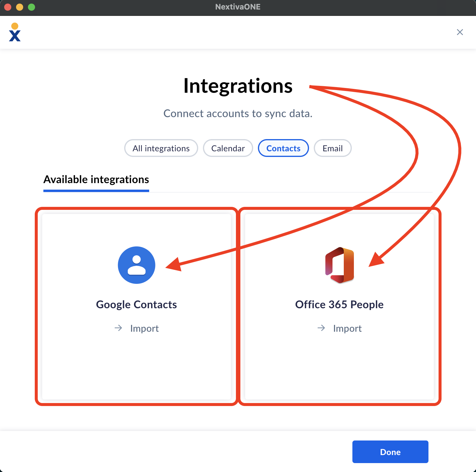Click the Office 365 People card title
This screenshot has width=476, height=472.
339,305
